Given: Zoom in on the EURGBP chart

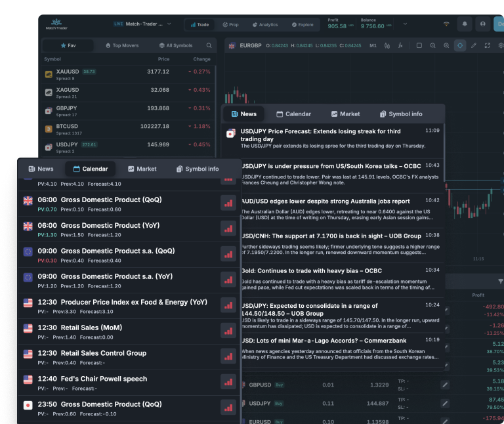Looking at the screenshot, I should point(446,46).
